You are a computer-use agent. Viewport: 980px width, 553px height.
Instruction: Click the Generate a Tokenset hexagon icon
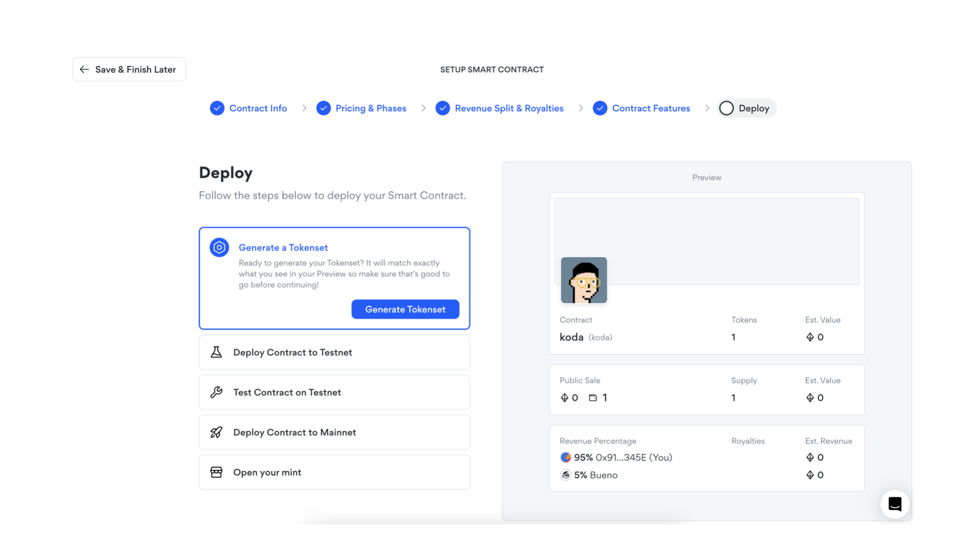point(219,247)
